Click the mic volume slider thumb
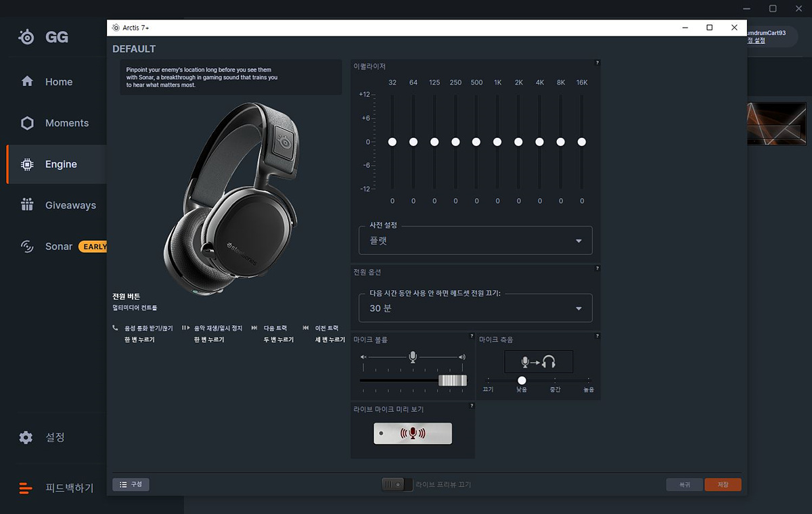The height and width of the screenshot is (514, 812). point(453,381)
